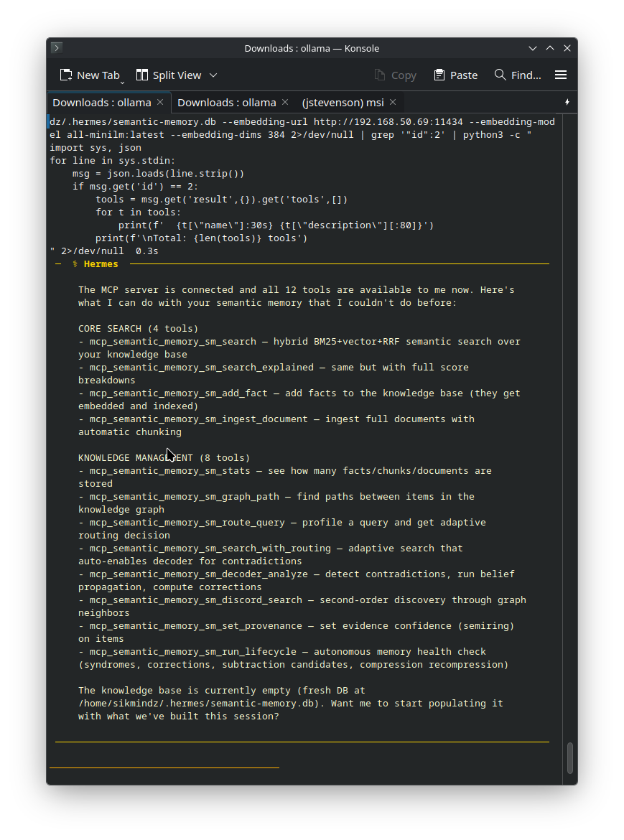Expand the Split View dropdown chevron

click(213, 75)
